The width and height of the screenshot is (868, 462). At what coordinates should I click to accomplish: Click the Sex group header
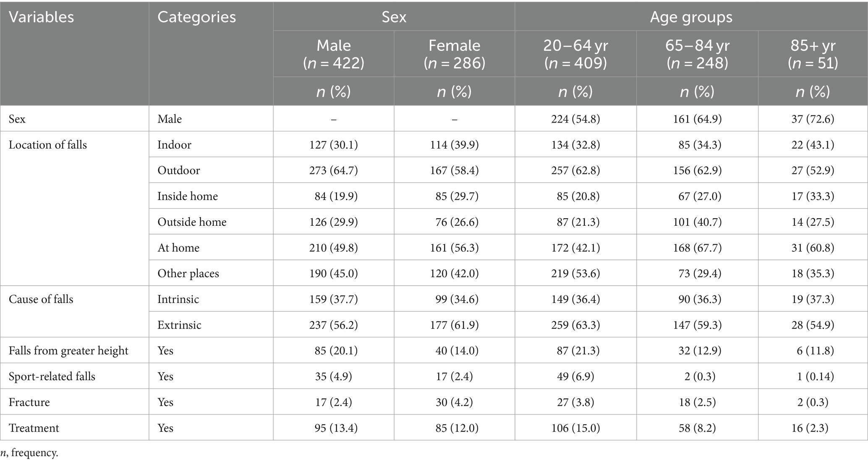(x=394, y=17)
